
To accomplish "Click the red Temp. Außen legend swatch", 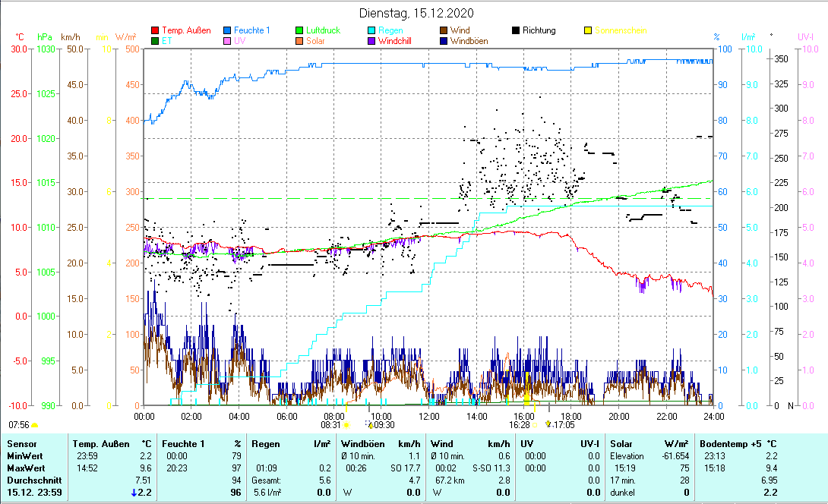I will (156, 30).
